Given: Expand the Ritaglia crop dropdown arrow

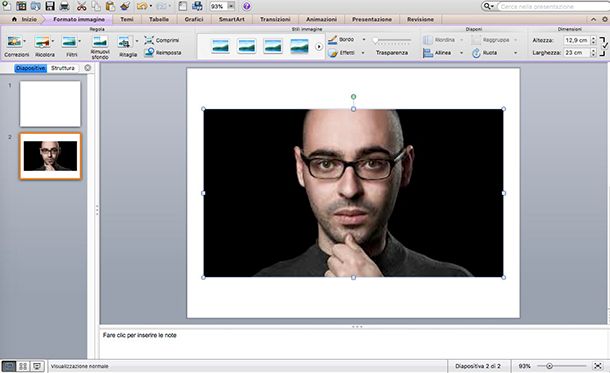Looking at the screenshot, I should (x=137, y=41).
